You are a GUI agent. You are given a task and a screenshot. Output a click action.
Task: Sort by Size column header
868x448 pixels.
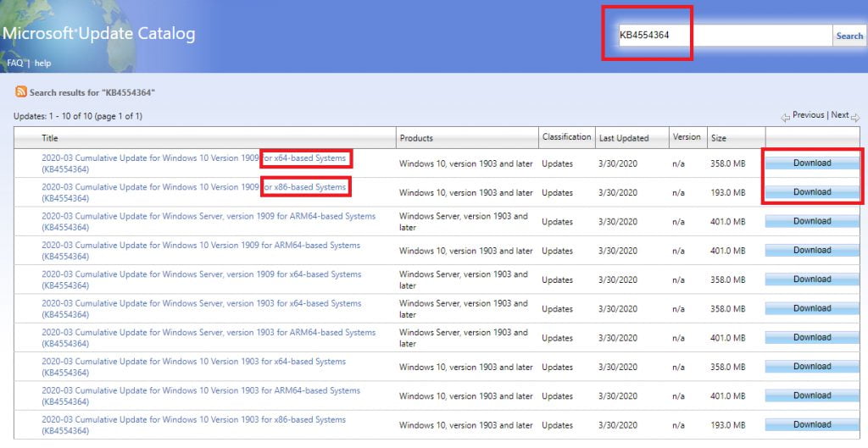[x=719, y=138]
